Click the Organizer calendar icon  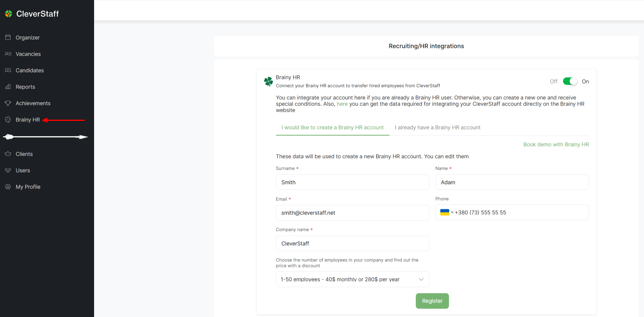coord(8,37)
